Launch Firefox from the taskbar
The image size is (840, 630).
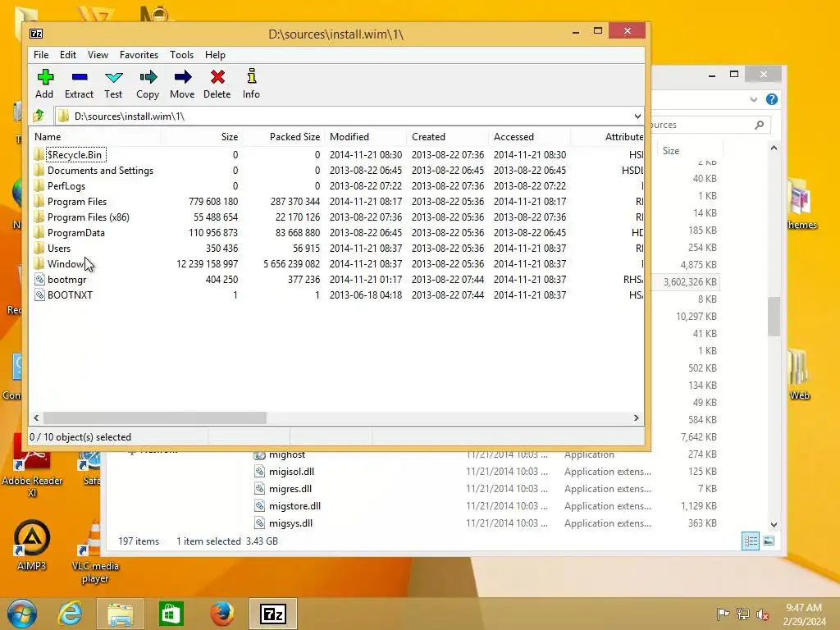pyautogui.click(x=221, y=614)
